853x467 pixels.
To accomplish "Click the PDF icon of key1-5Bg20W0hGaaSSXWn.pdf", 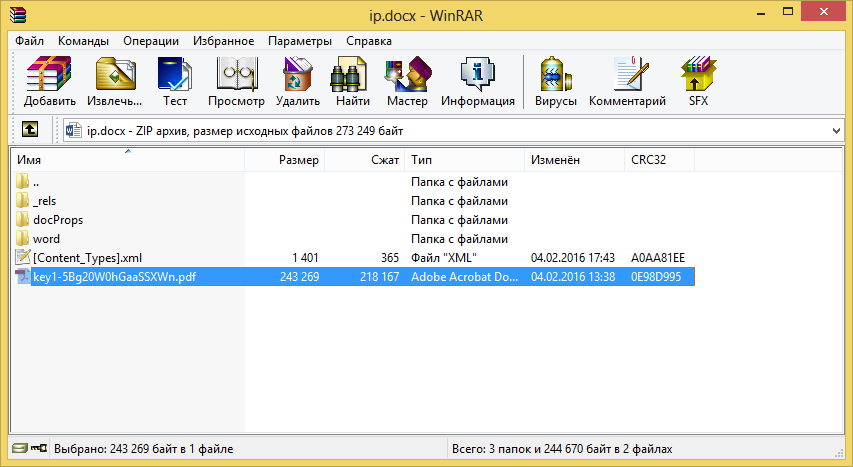I will pyautogui.click(x=23, y=276).
